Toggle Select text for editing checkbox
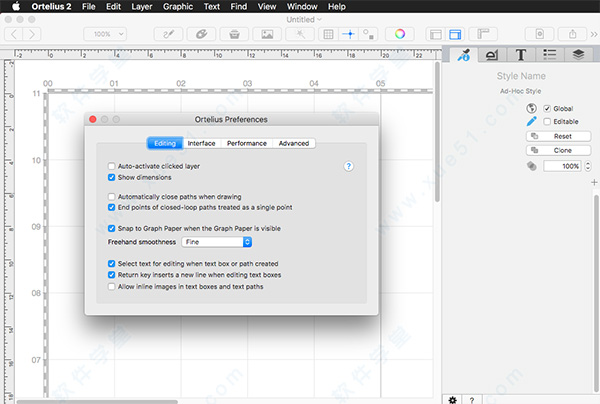600x404 pixels. click(111, 264)
